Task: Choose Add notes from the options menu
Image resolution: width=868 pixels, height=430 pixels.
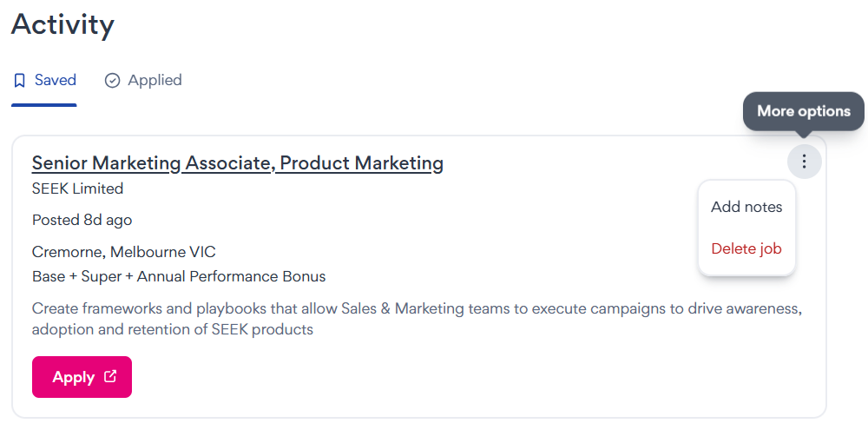Action: (746, 207)
